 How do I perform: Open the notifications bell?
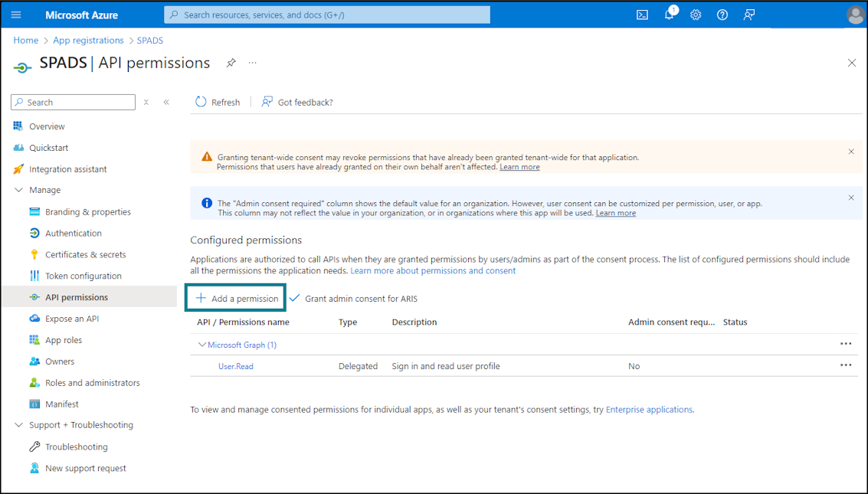[x=670, y=14]
